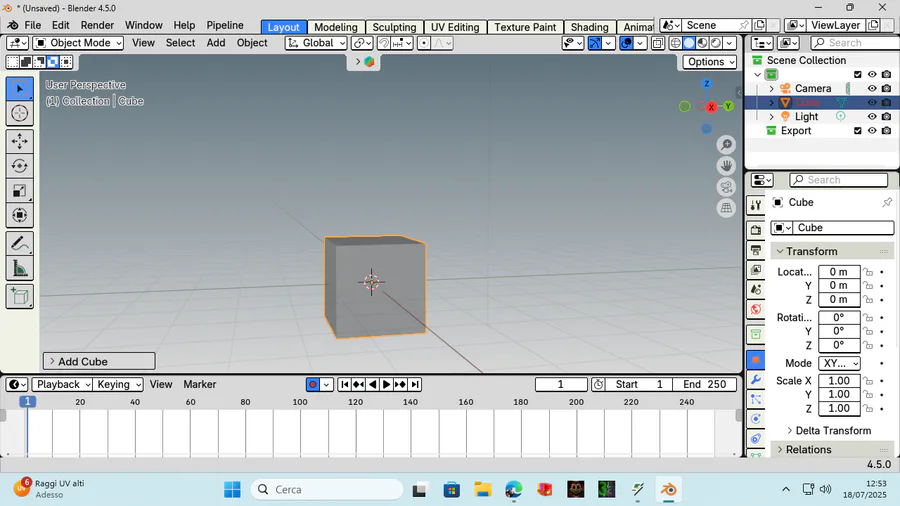900x506 pixels.
Task: Open Windows Start menu on taskbar
Action: pos(232,489)
